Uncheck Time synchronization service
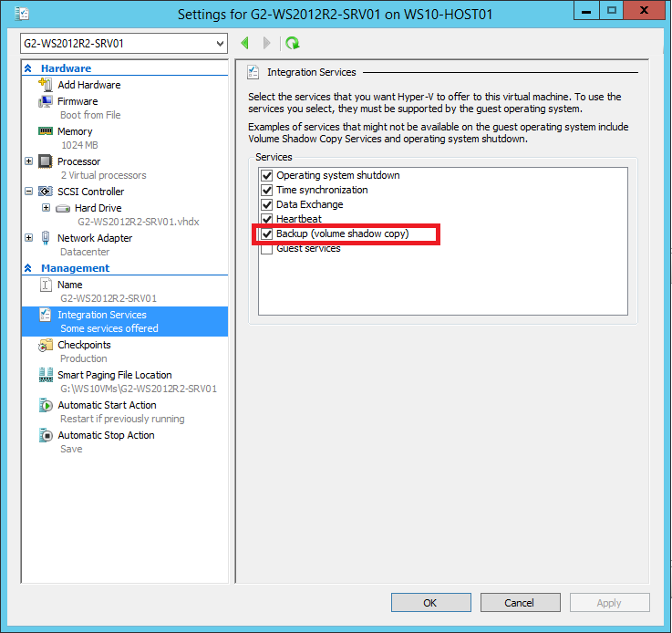This screenshot has height=633, width=672. (x=267, y=190)
